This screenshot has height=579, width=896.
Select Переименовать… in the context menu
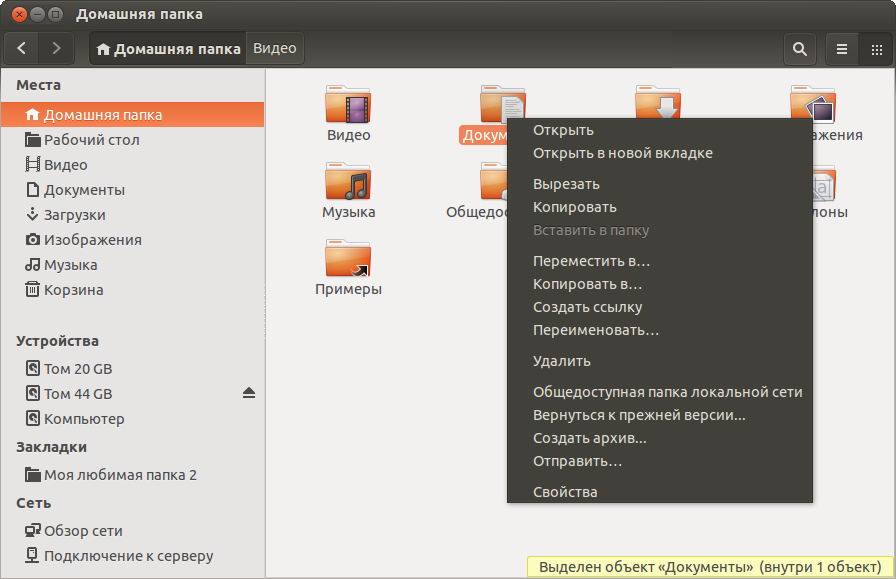pyautogui.click(x=596, y=330)
